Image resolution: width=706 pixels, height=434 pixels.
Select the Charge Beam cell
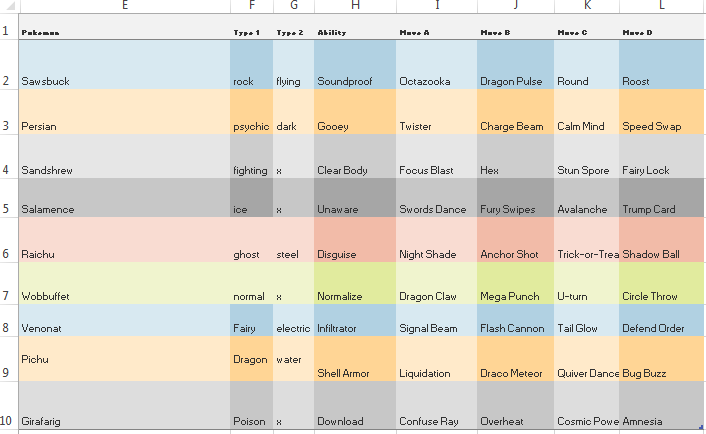[x=516, y=112]
